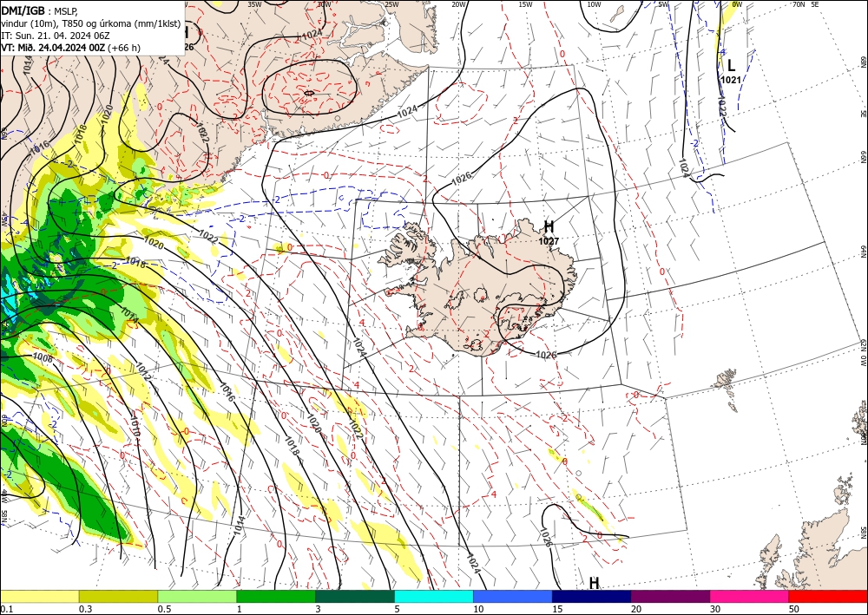Click the '10W' longitude label at top
The image size is (868, 615).
pyautogui.click(x=594, y=4)
